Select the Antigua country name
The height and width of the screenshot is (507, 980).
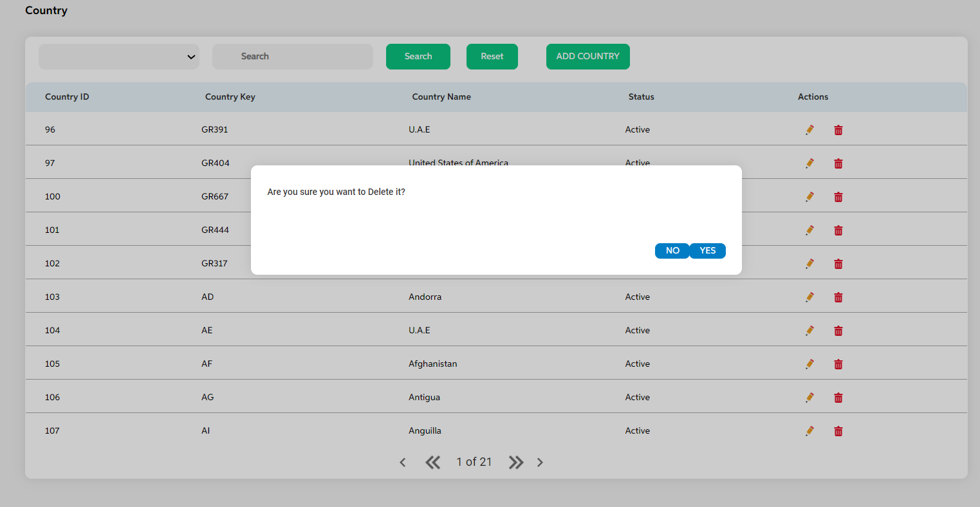[425, 398]
